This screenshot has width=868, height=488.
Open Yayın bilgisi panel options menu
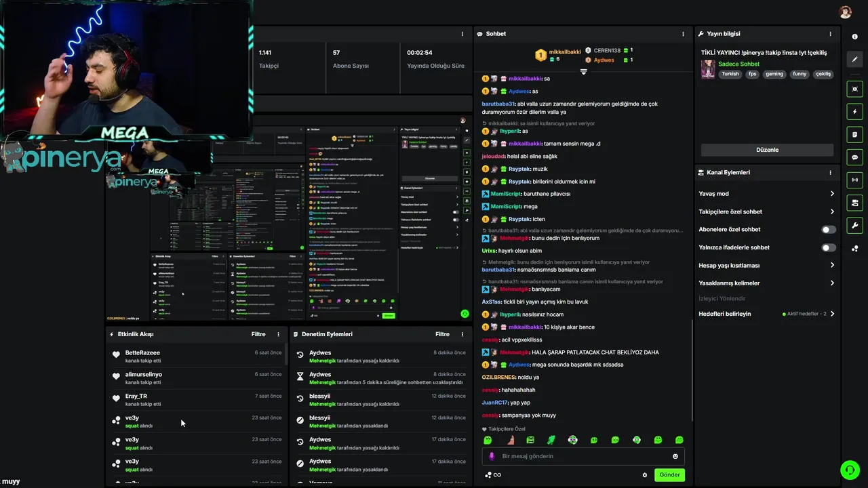tap(830, 34)
